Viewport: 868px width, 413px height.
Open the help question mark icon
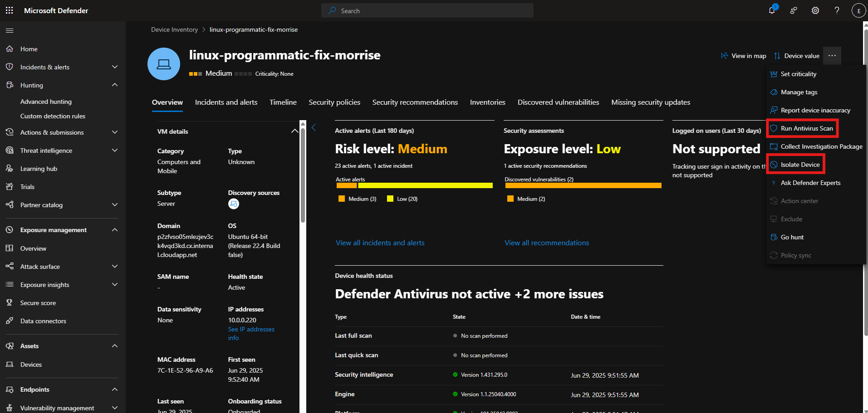pos(837,10)
